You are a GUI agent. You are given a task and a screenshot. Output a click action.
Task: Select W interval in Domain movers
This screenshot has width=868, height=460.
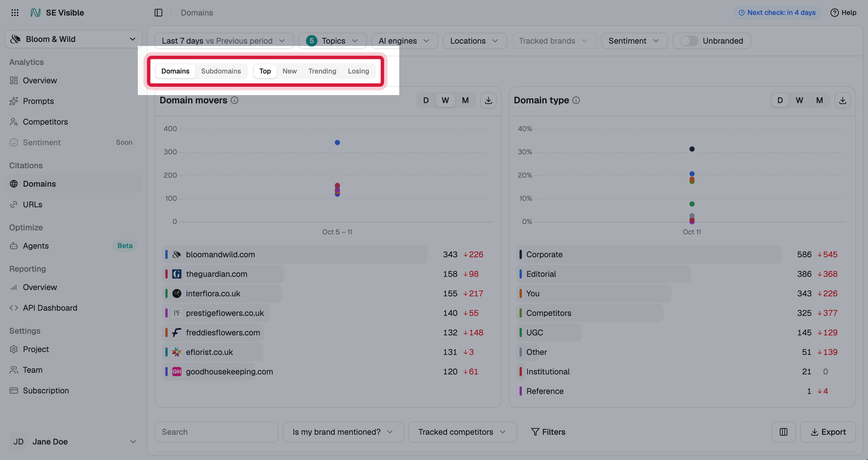(445, 100)
